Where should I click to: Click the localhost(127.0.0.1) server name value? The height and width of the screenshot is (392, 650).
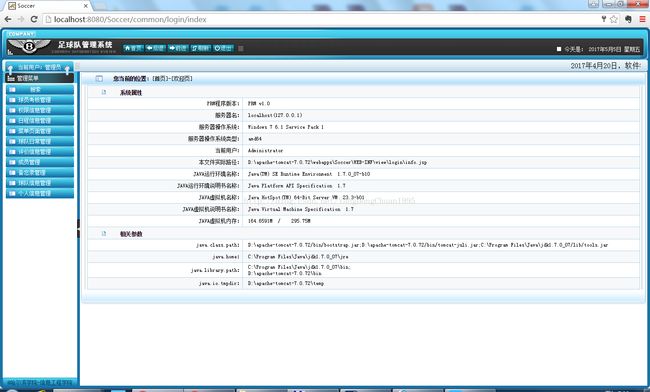point(275,115)
